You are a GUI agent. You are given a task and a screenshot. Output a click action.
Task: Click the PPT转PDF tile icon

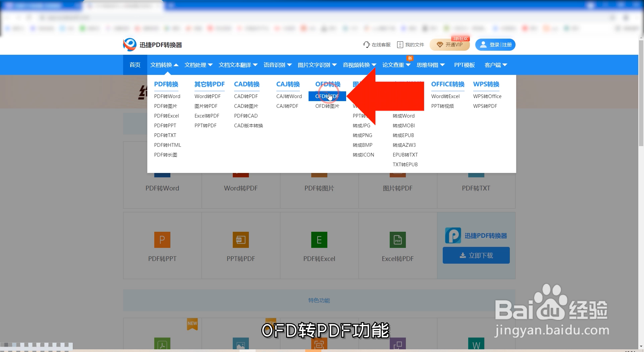pos(240,239)
